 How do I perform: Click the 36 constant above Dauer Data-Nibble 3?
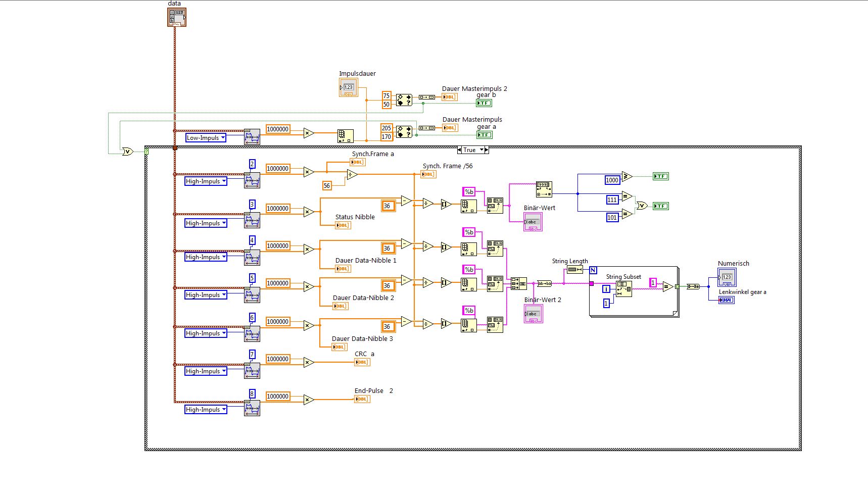[x=388, y=326]
